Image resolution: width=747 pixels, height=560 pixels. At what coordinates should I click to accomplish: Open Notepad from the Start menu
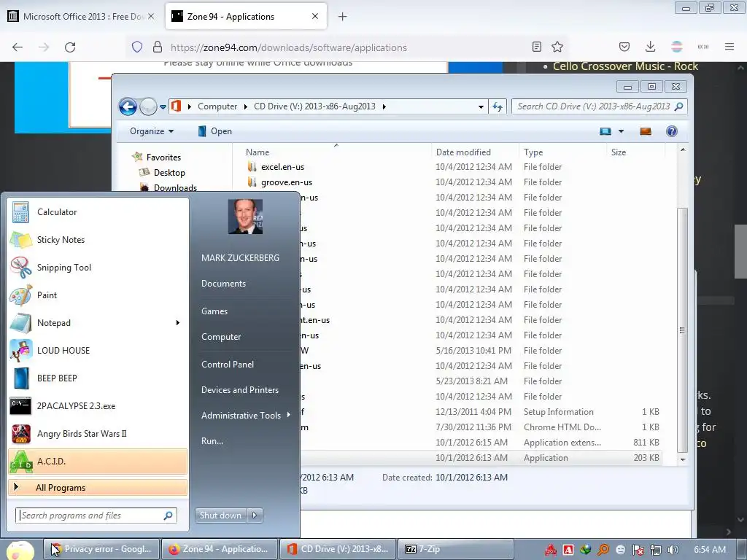coord(90,322)
